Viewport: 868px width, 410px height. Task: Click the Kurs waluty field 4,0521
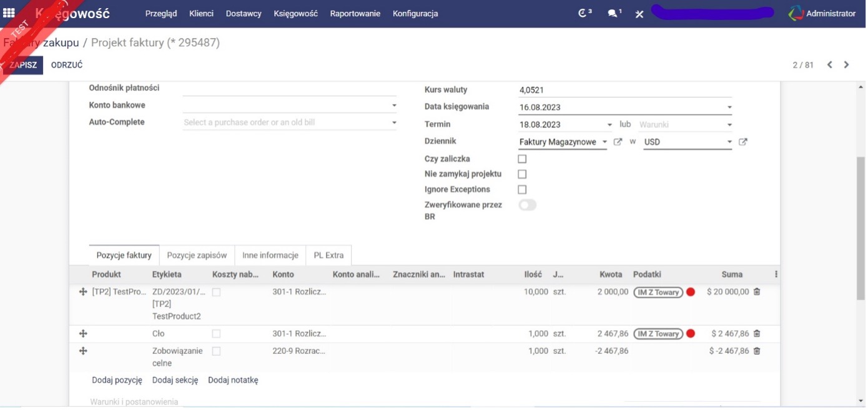(x=624, y=90)
